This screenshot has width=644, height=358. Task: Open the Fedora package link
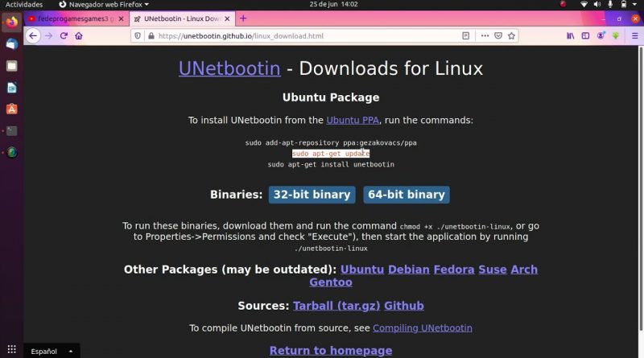click(x=454, y=270)
